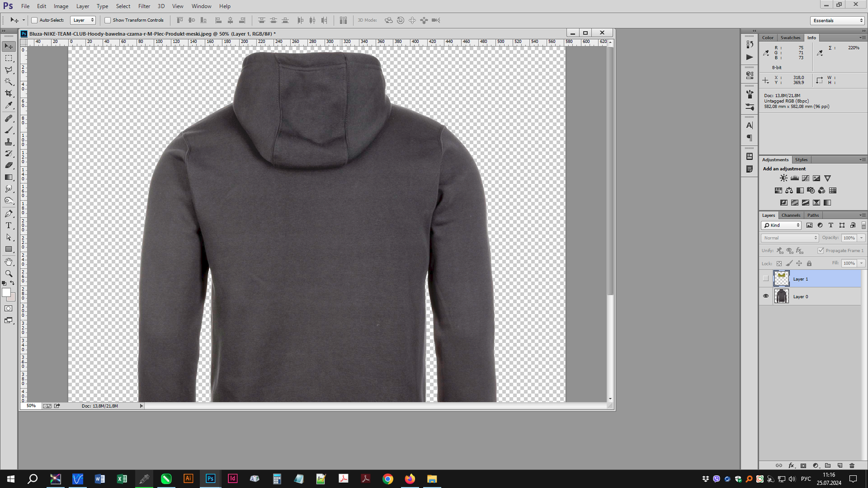The height and width of the screenshot is (488, 868).
Task: Hide Layer 0 using its eye icon
Action: (x=766, y=296)
